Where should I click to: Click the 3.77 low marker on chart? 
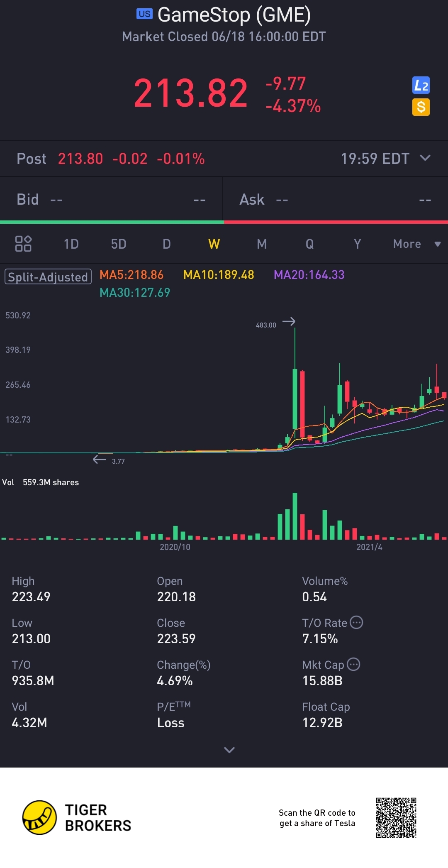[118, 461]
